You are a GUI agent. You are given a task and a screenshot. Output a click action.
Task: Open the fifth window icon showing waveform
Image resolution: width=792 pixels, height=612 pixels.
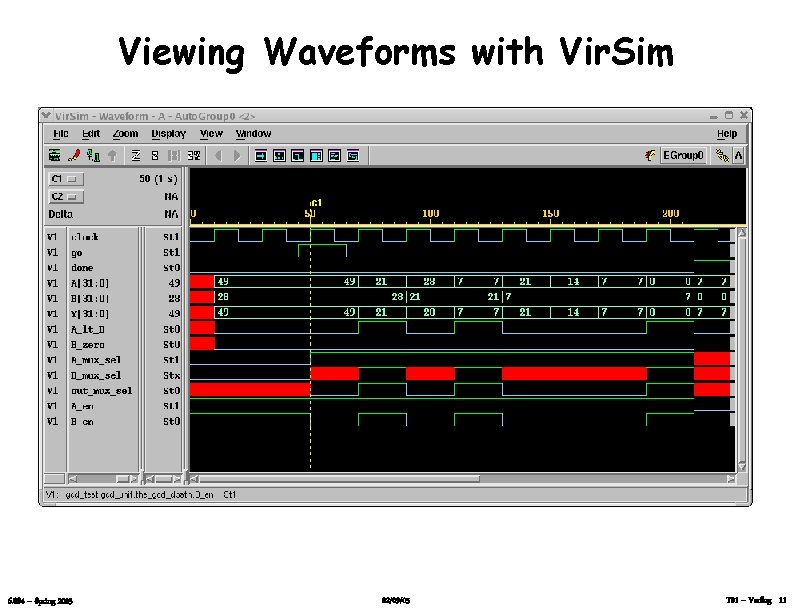[x=334, y=156]
